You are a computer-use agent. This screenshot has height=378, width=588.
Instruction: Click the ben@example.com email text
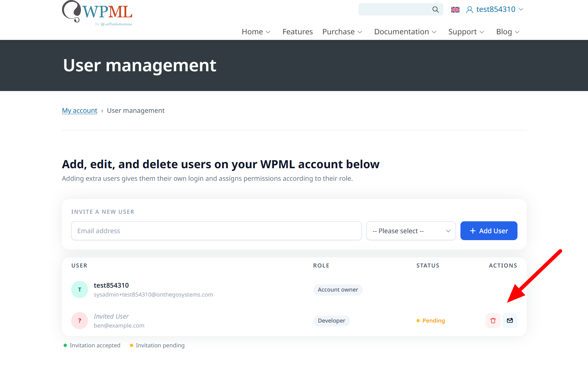click(x=119, y=326)
